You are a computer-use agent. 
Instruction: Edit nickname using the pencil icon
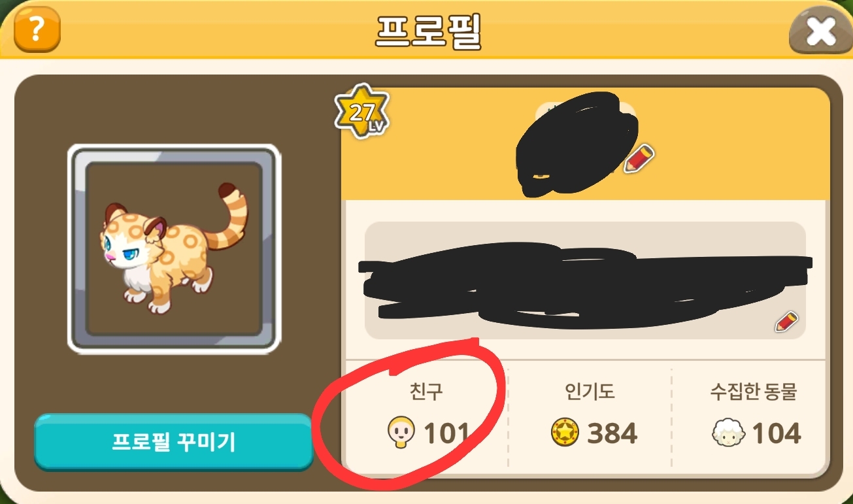point(639,159)
